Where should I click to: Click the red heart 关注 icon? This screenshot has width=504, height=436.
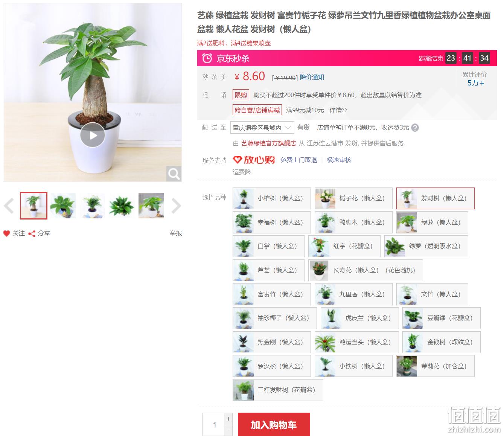pyautogui.click(x=6, y=233)
